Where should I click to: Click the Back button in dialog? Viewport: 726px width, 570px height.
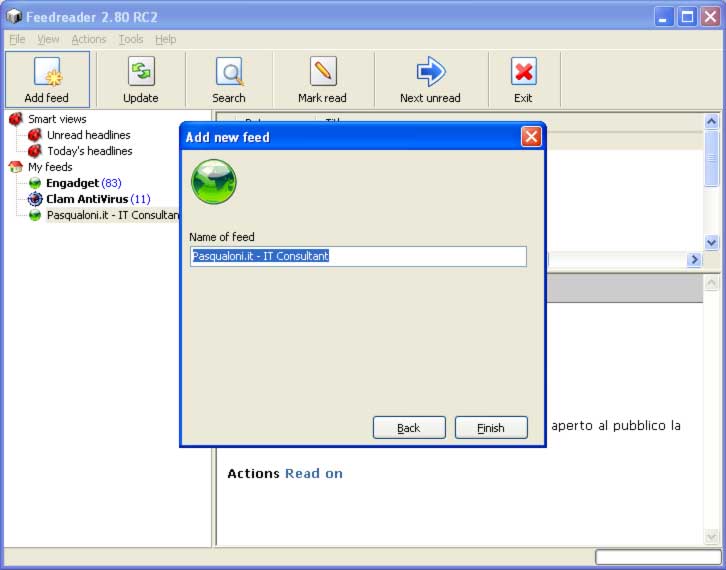pos(409,427)
